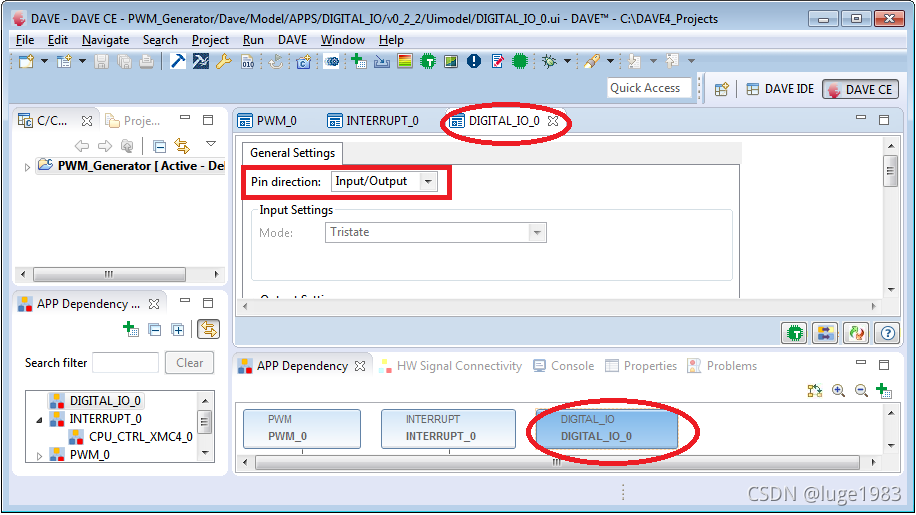Click the zoom in magnifier in APP Dependency view
Viewport: 916px width, 515px height.
(838, 391)
